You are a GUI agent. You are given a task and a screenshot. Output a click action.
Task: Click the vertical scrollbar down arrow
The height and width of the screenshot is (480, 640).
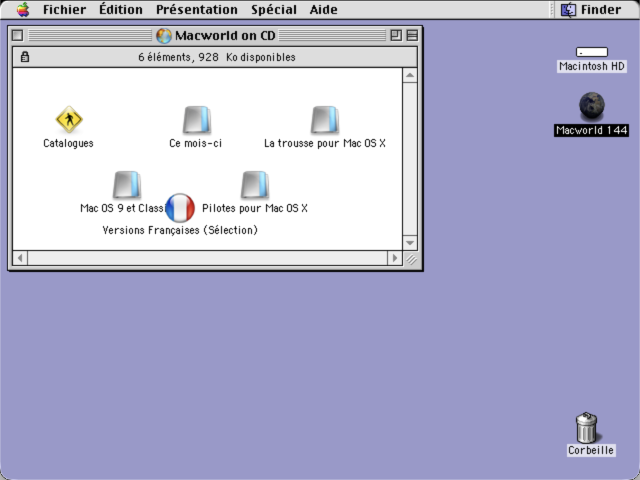click(x=410, y=243)
